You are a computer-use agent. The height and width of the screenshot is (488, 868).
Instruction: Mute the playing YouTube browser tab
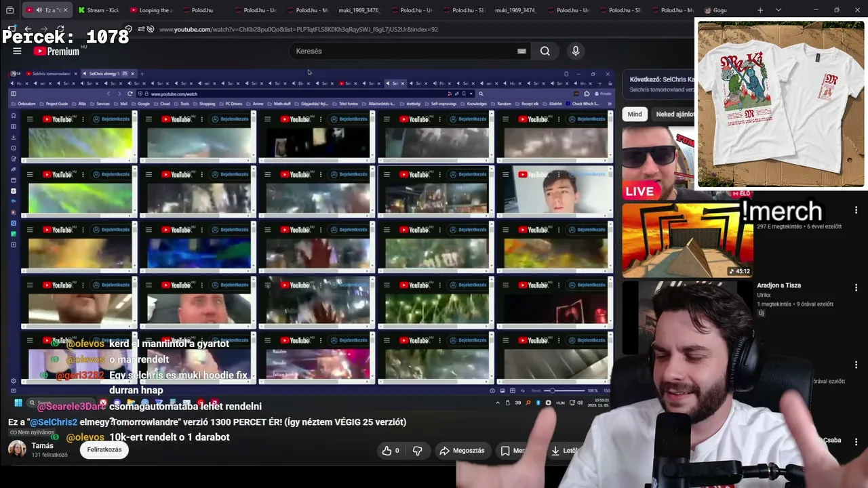[39, 10]
